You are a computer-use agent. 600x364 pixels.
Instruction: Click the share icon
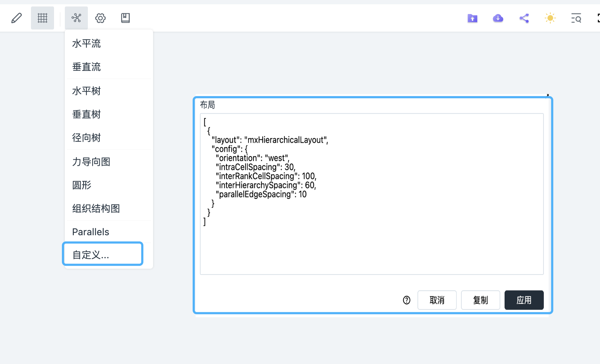click(x=524, y=18)
